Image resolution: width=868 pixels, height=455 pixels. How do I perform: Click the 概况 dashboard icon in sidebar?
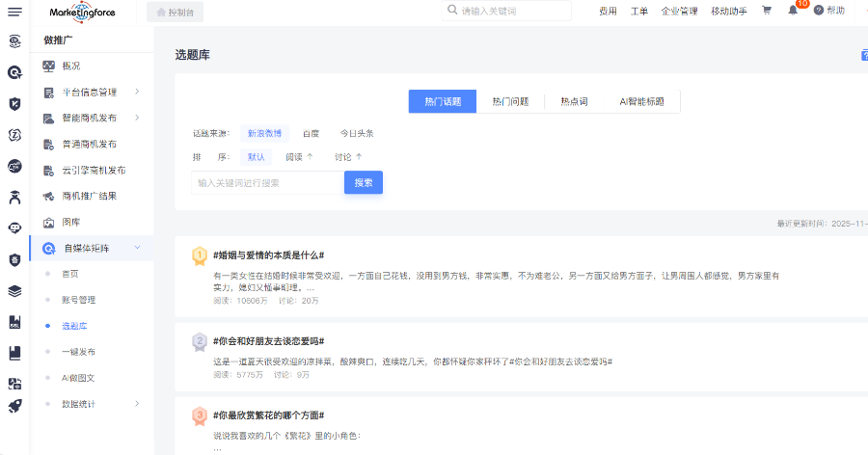pyautogui.click(x=48, y=67)
